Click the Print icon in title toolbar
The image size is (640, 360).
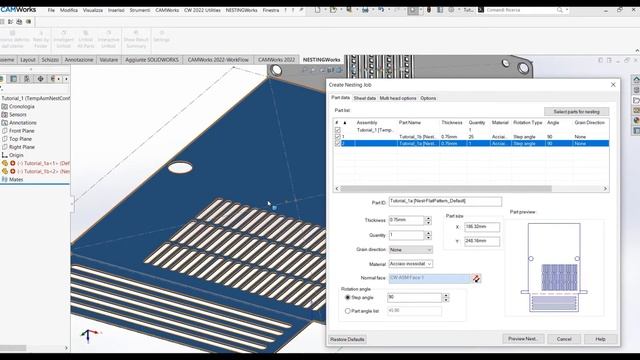click(x=365, y=10)
